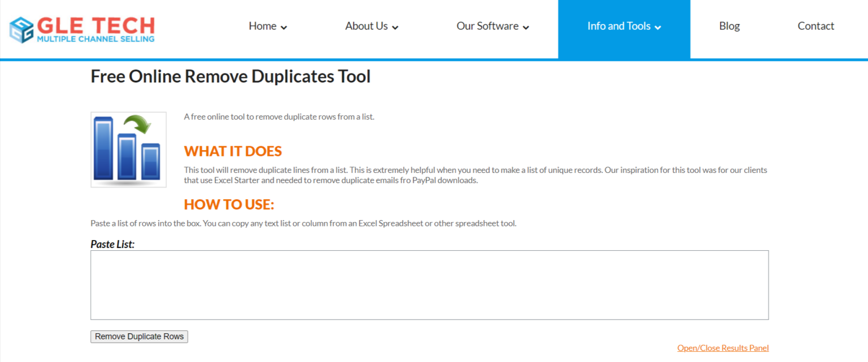The height and width of the screenshot is (362, 868).
Task: Click the Our Software chevron arrow
Action: click(526, 27)
